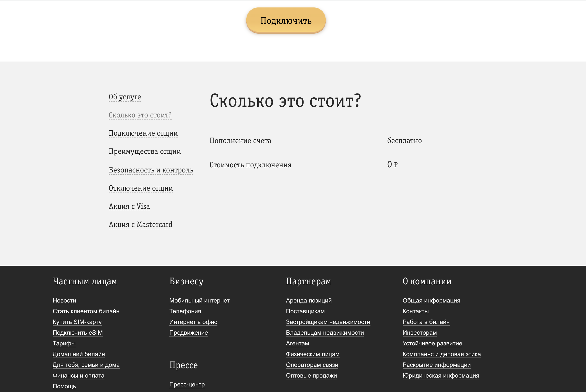Click «Стать клиентом билайн» footer link
586x392 pixels.
[86, 311]
